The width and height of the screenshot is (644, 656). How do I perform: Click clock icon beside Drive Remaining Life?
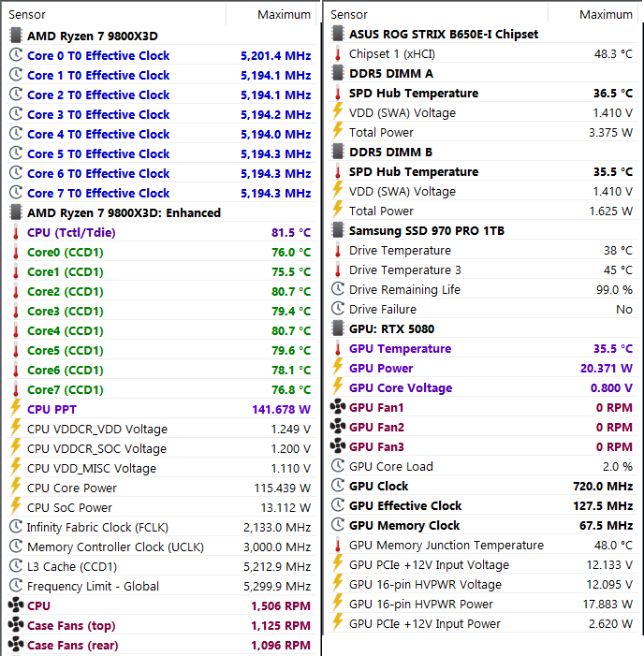pos(338,288)
